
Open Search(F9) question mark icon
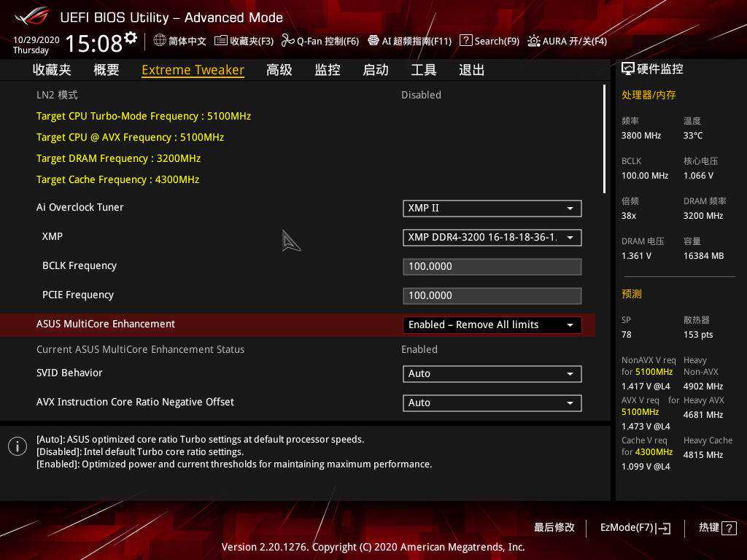click(465, 41)
